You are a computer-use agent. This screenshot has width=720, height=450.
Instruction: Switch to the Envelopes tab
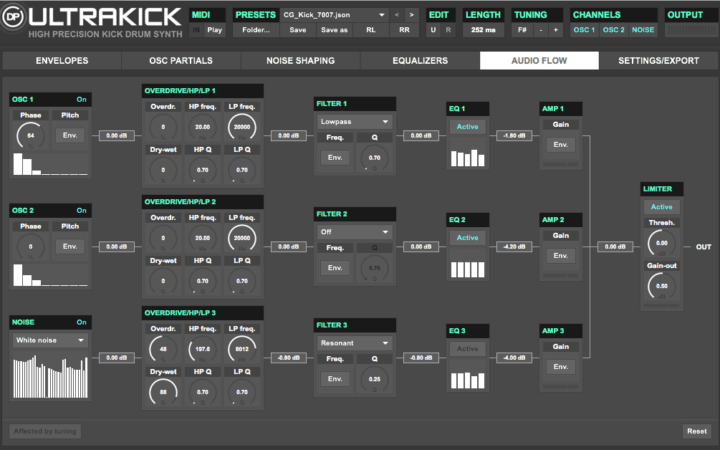point(61,61)
